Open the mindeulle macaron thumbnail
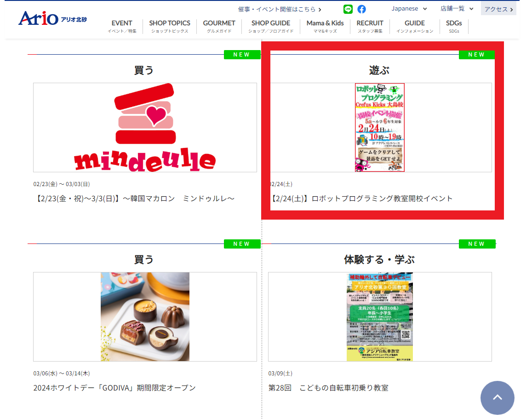Screen dimensions: 532x419 click(145, 127)
